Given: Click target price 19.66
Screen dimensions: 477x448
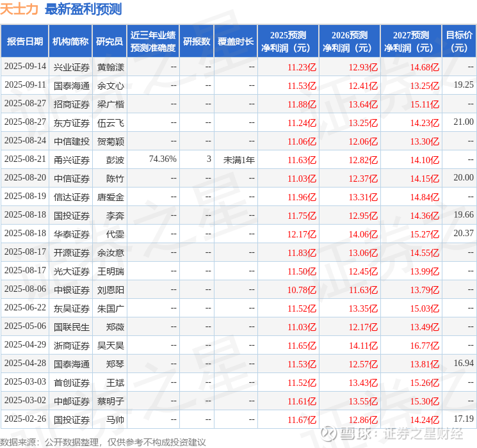Looking at the screenshot, I should click(x=464, y=215).
